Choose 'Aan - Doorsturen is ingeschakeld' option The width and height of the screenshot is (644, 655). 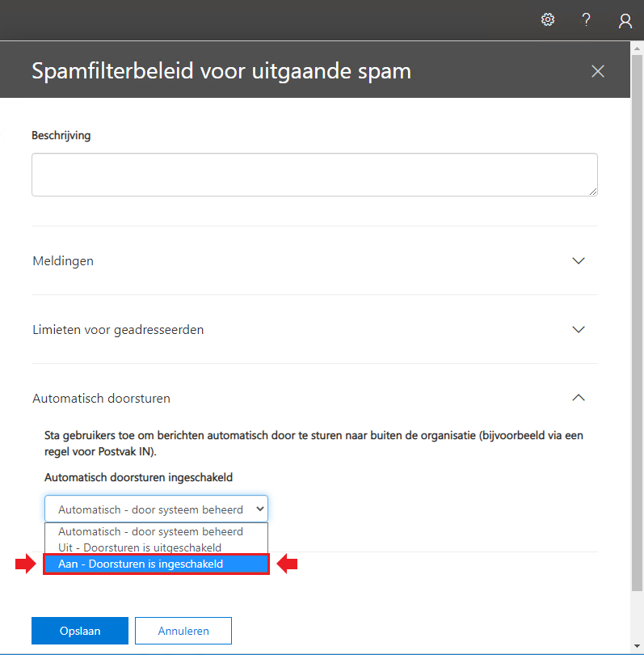[x=156, y=564]
